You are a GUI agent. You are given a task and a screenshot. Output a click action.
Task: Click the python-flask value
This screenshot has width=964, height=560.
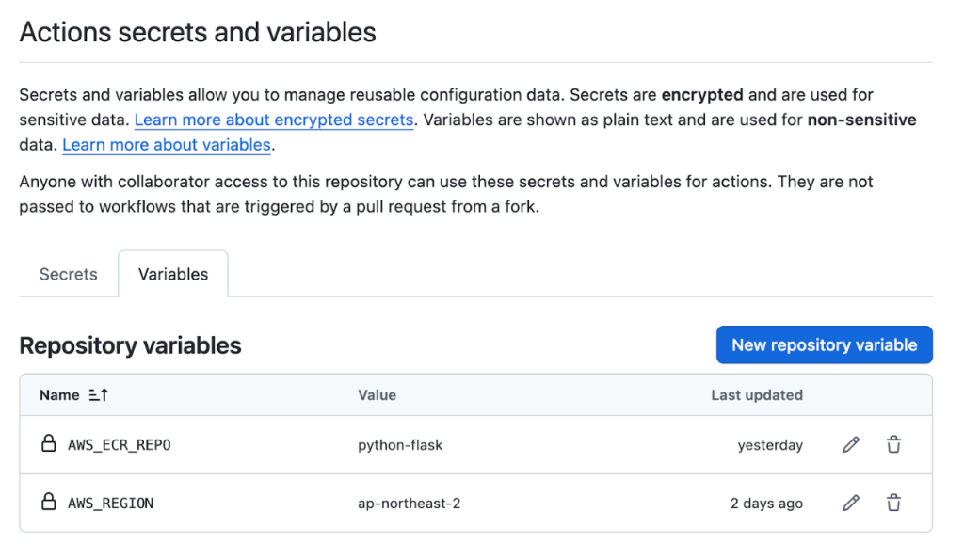[x=400, y=445]
